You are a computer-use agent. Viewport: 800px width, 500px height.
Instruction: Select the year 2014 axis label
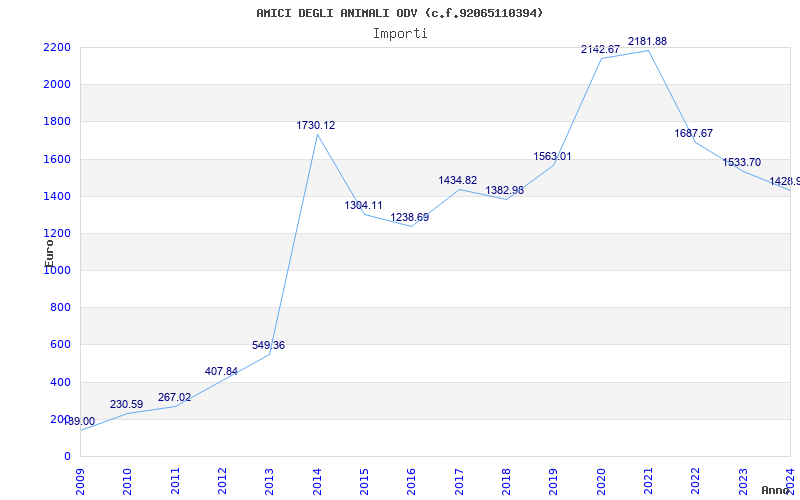[x=317, y=482]
